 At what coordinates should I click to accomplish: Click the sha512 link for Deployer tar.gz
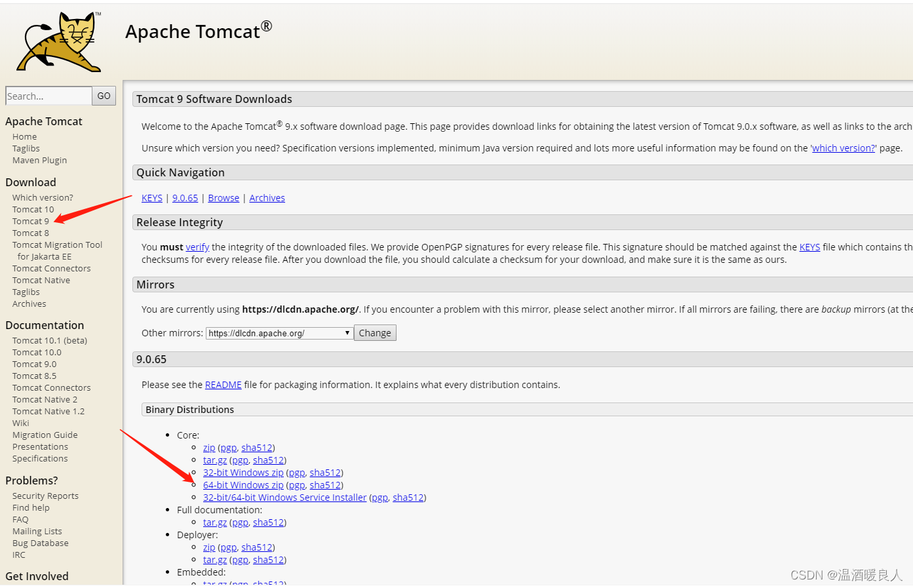[x=269, y=560]
